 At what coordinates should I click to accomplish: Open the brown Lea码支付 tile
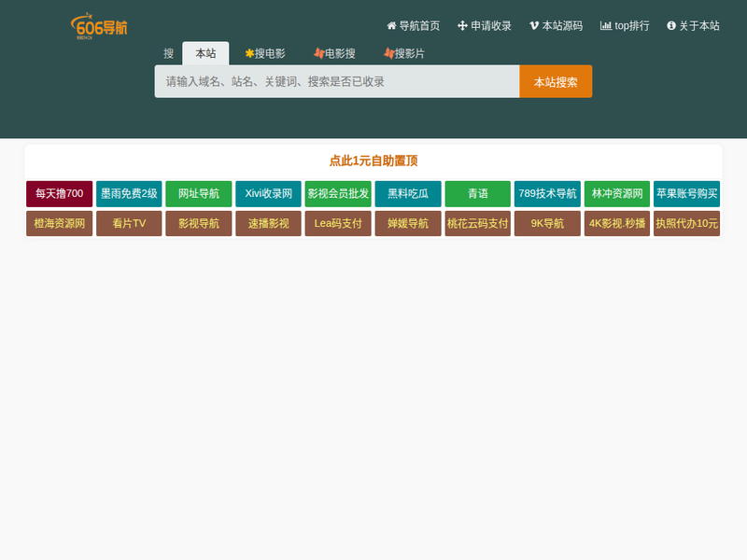tap(338, 224)
